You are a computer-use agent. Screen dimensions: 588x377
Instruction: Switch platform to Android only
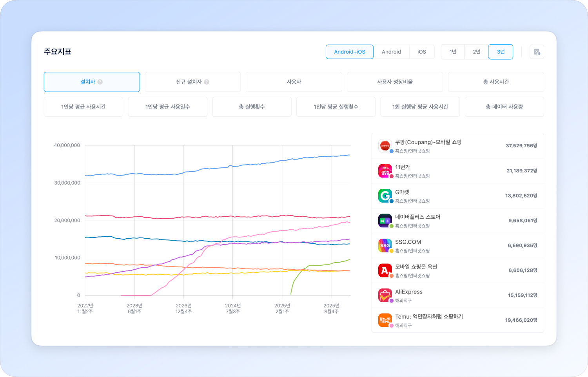pyautogui.click(x=391, y=52)
